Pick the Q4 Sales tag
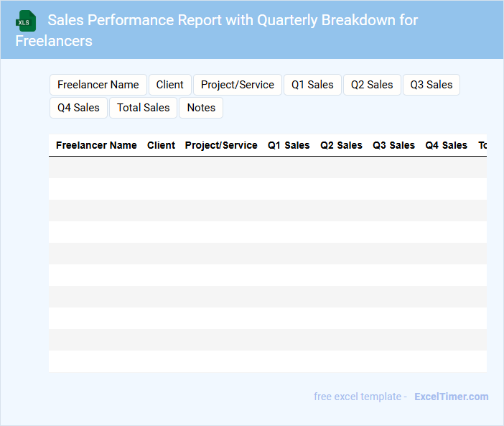 click(x=79, y=108)
